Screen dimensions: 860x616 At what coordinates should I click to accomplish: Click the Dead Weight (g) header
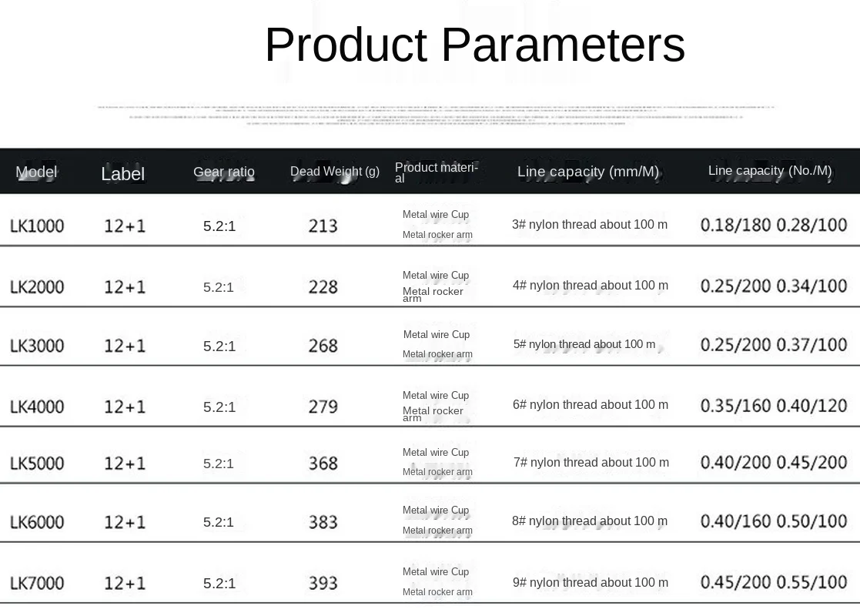[x=334, y=172]
